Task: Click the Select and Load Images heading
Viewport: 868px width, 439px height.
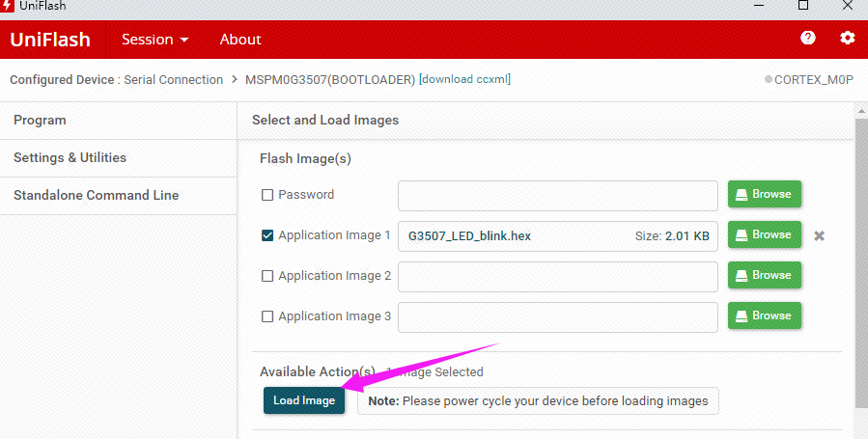Action: point(325,120)
